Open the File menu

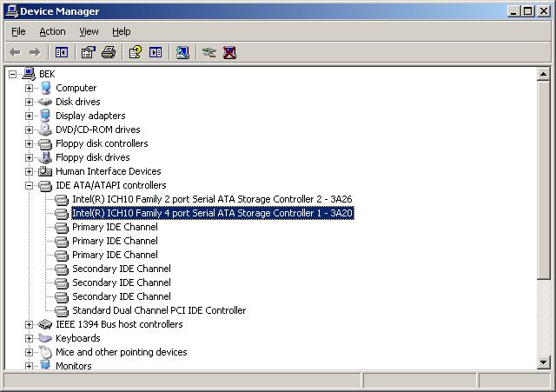pos(18,31)
